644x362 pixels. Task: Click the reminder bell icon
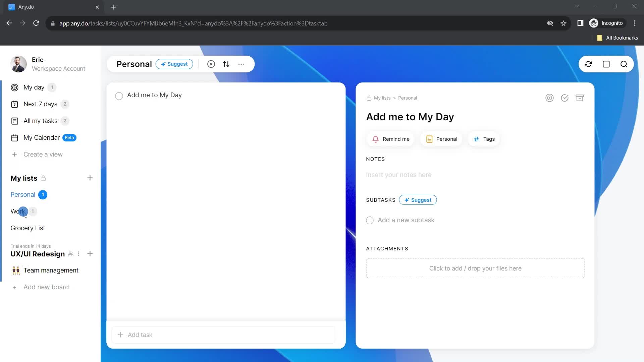pos(376,139)
